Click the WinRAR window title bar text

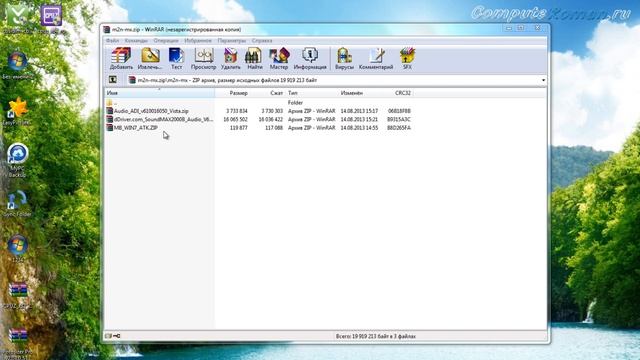[176, 29]
